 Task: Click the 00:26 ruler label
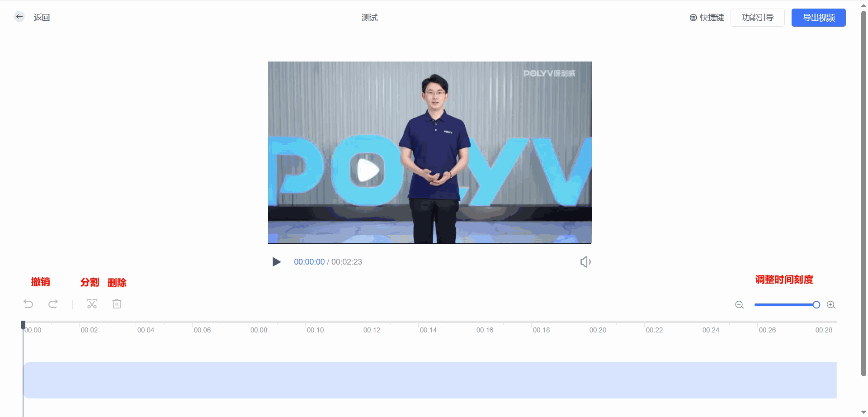coord(767,330)
